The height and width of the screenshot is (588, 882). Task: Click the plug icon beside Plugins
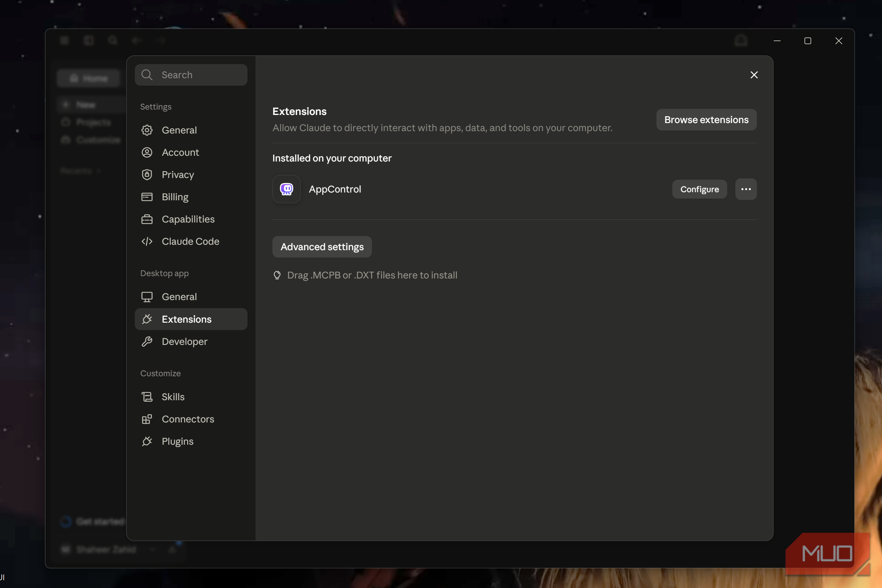click(147, 441)
